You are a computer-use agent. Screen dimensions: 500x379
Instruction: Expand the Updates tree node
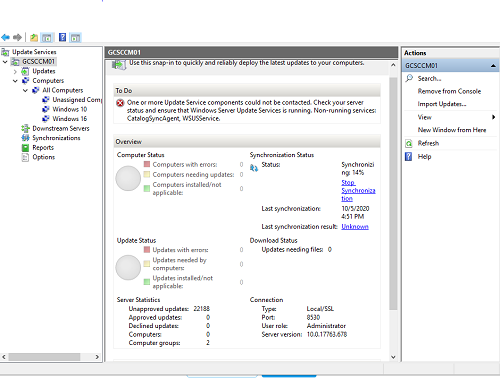pyautogui.click(x=15, y=71)
